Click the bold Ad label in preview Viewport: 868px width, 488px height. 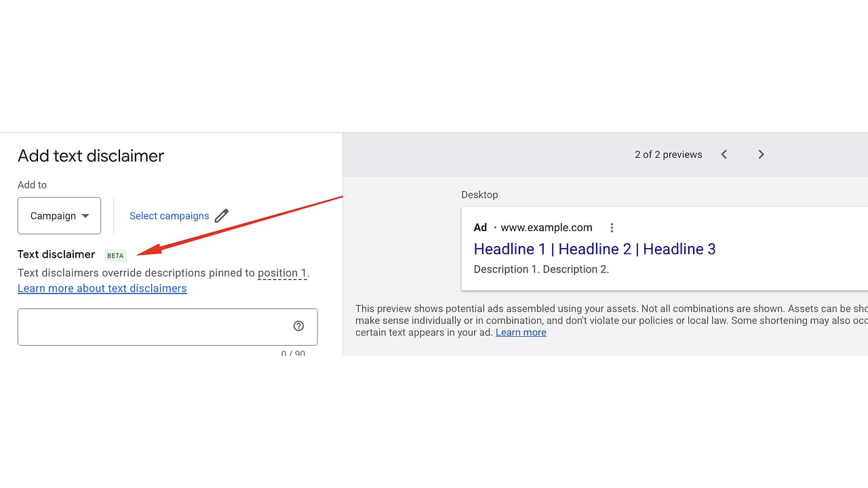point(480,228)
